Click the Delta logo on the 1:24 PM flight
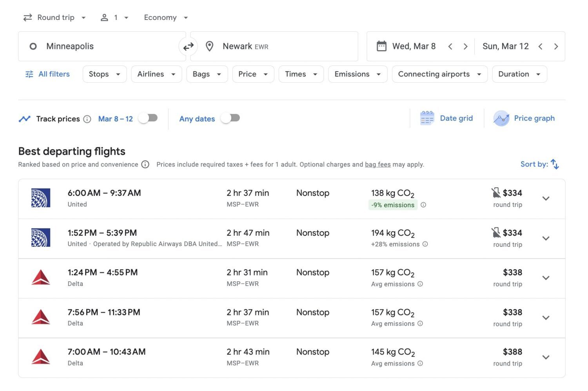 click(41, 277)
